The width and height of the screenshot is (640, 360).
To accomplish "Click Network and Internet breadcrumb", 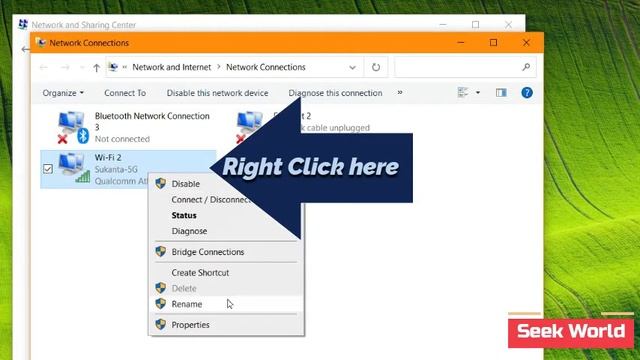I will coord(171,67).
